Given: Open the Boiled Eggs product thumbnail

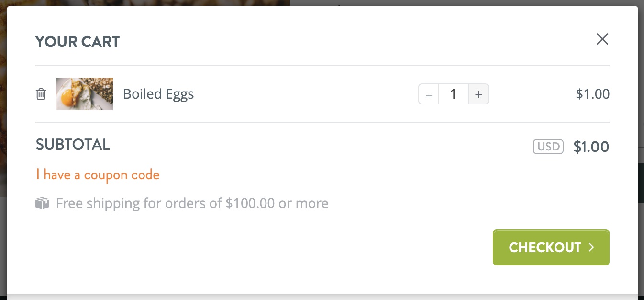Looking at the screenshot, I should 84,94.
